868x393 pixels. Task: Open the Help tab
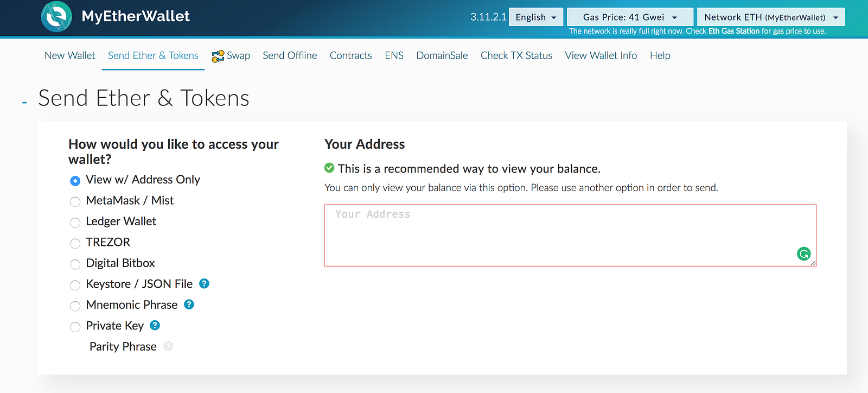[660, 55]
